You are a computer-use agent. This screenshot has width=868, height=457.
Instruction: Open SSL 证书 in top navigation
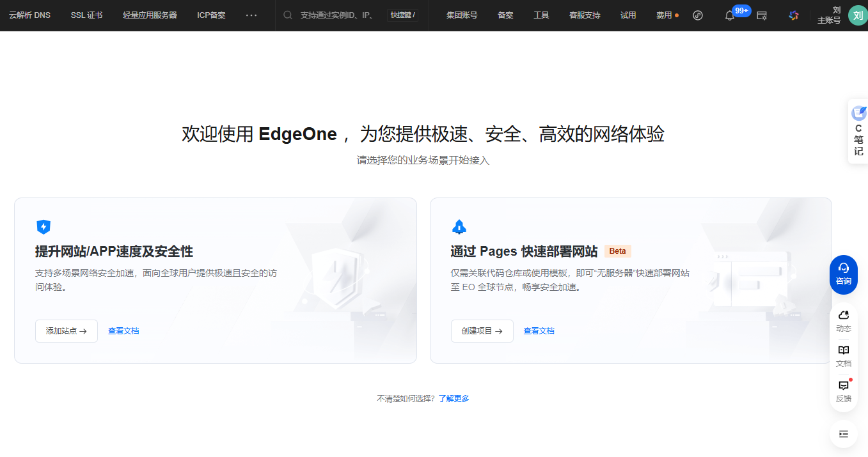coord(86,15)
